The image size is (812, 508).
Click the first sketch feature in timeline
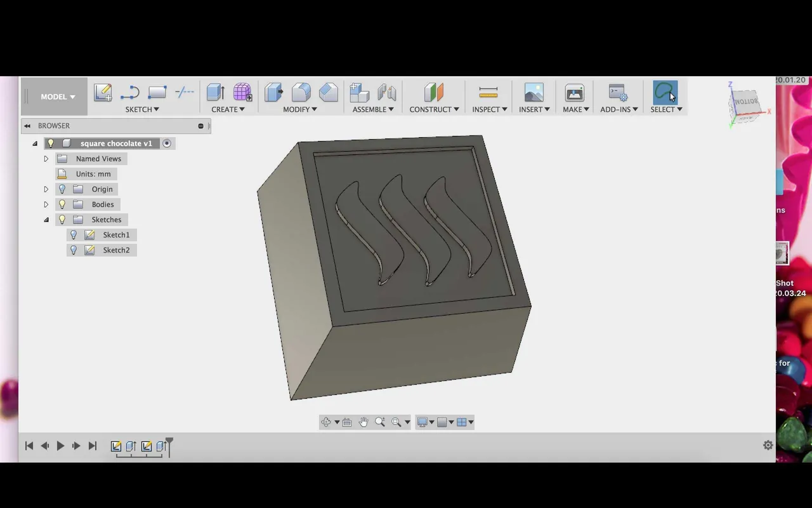(x=116, y=446)
